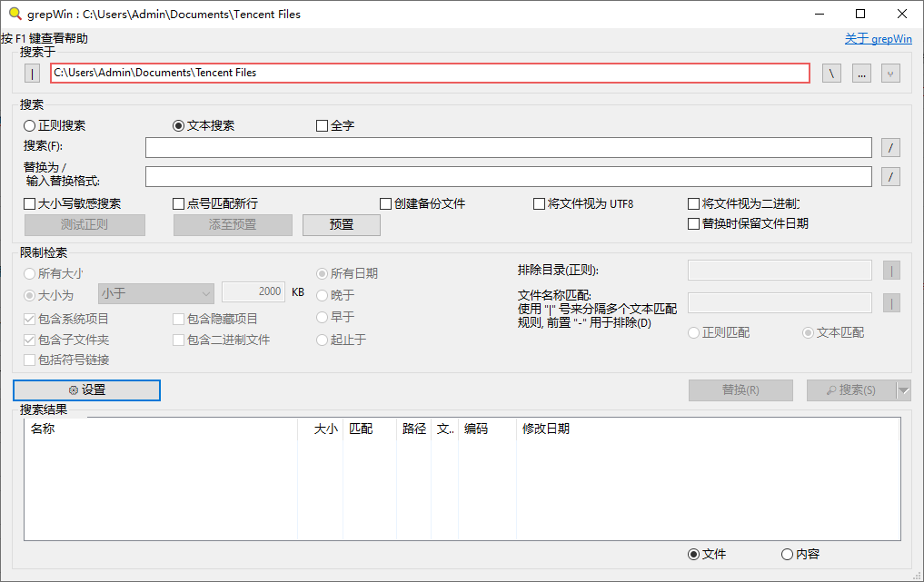Open folder browser with "..." button
Screen dimensions: 924x582
(x=861, y=74)
